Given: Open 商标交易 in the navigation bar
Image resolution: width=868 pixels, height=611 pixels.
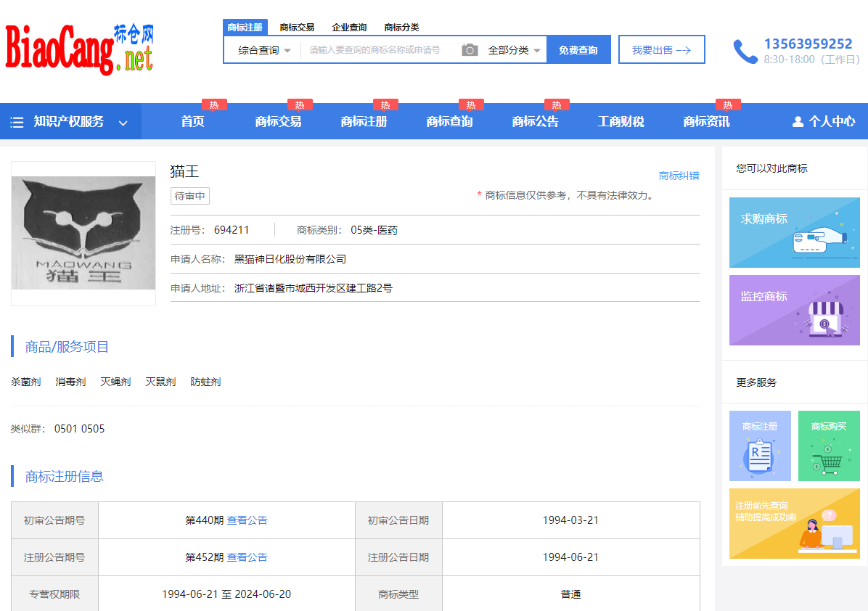Looking at the screenshot, I should 278,122.
